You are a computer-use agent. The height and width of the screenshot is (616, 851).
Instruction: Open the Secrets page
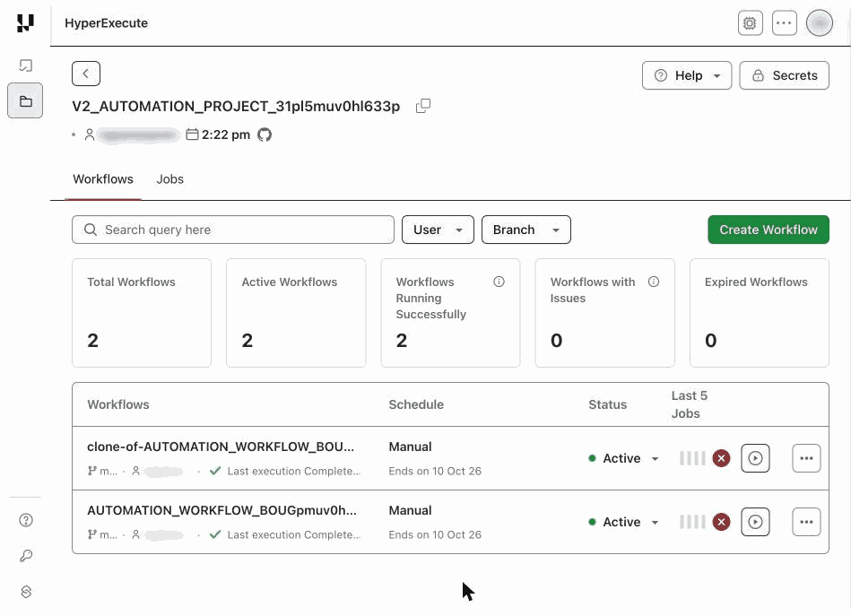coord(784,75)
